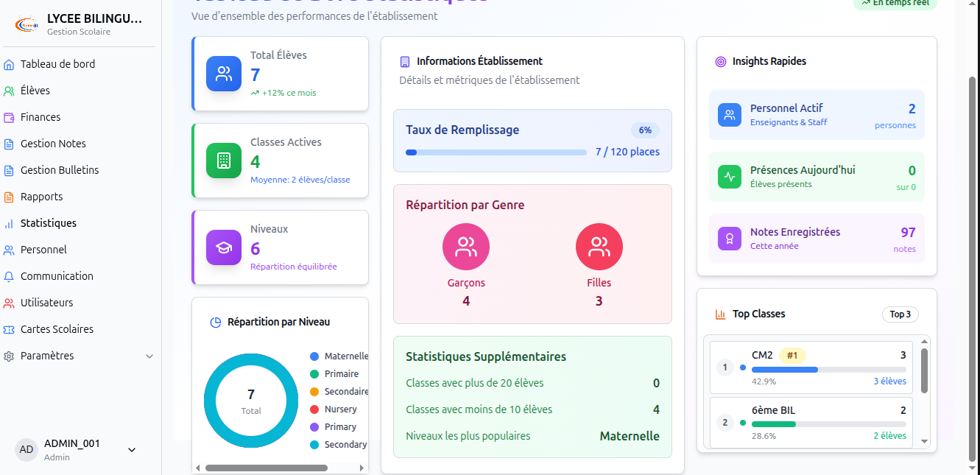Open the ADMIN_001 account dropdown arrow
Screen dimensions: 980x475
click(132, 449)
